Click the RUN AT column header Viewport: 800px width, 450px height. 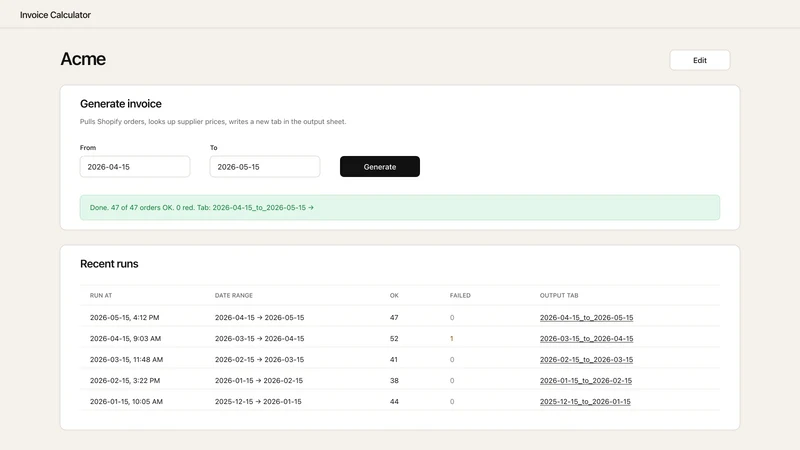[101, 295]
